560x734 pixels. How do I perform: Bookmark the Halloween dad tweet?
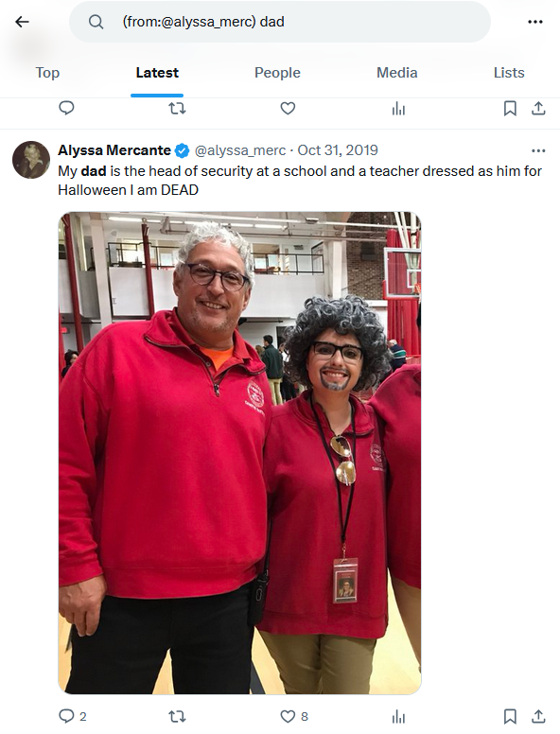click(x=510, y=716)
